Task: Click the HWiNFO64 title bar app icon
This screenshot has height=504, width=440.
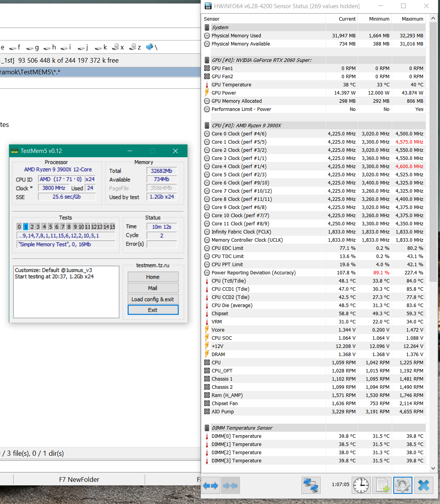Action: [208, 6]
